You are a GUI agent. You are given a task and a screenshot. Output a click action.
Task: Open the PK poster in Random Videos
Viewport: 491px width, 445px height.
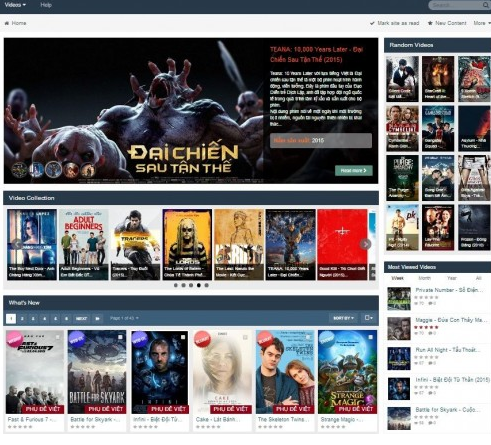[x=402, y=227]
